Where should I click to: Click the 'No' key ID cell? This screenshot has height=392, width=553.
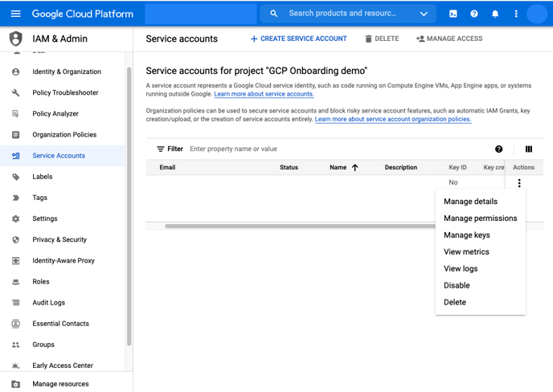[x=453, y=182]
